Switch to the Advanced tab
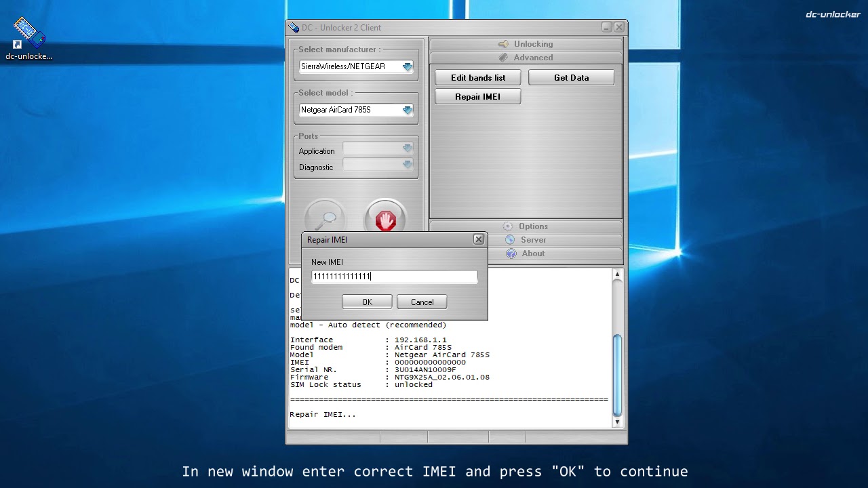Image resolution: width=868 pixels, height=488 pixels. pyautogui.click(x=526, y=58)
